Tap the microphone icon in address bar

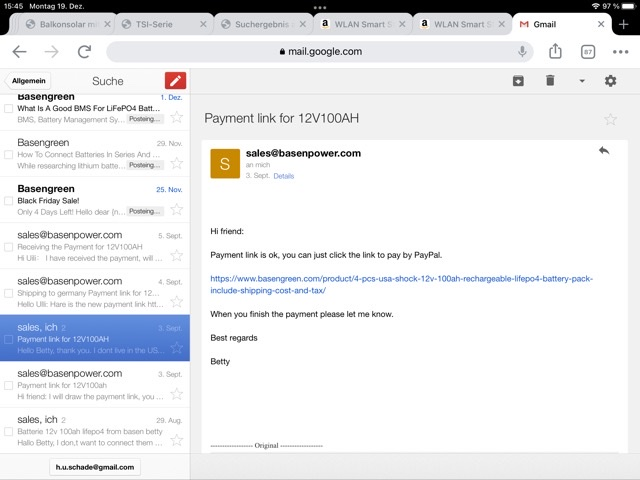522,52
